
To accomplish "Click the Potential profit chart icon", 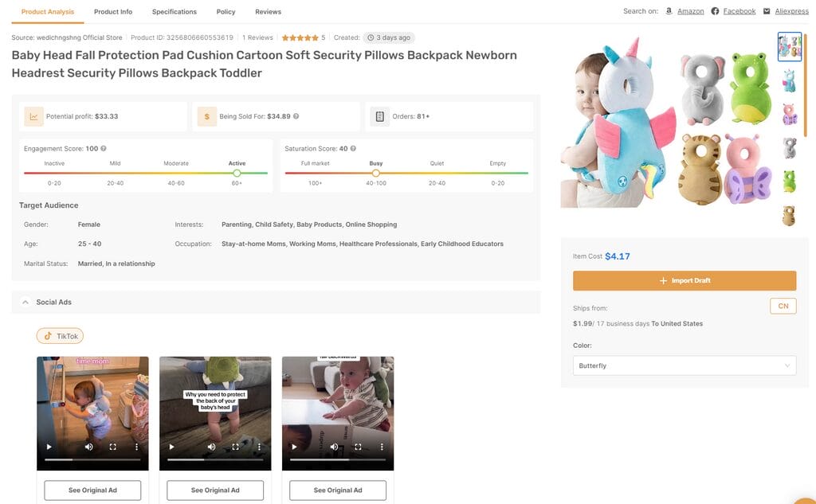I will click(x=33, y=116).
